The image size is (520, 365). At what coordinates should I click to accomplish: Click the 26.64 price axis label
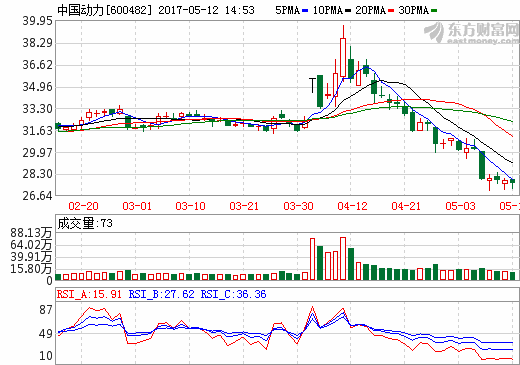coord(38,196)
